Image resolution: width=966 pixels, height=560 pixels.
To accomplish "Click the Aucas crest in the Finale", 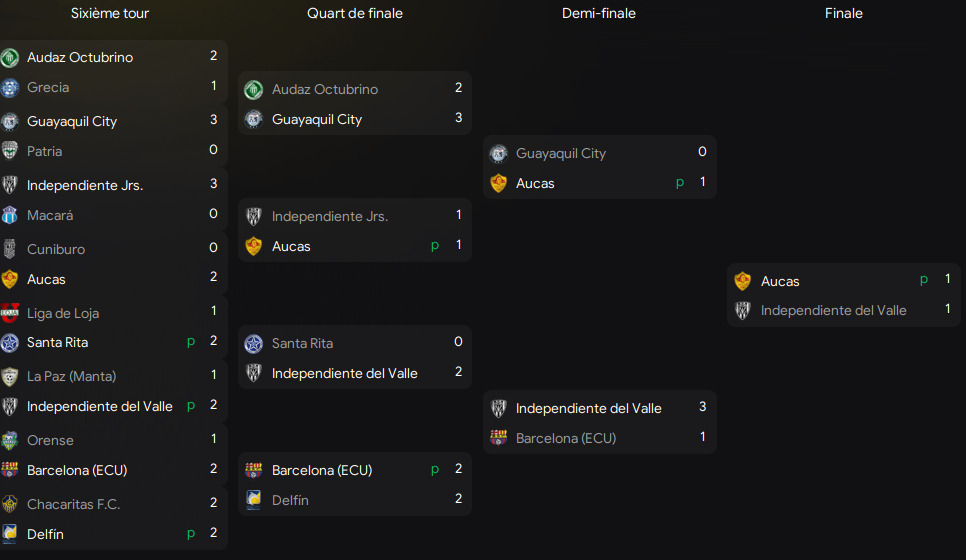I will tap(743, 281).
